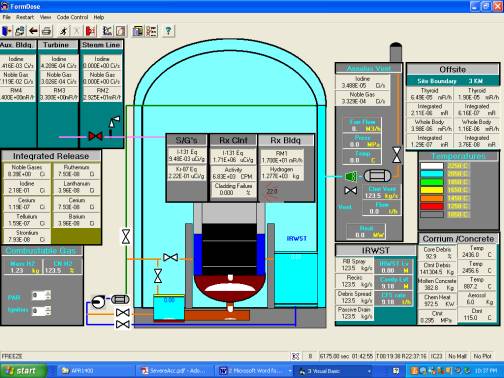The width and height of the screenshot is (504, 378).
Task: Click the plot graph toolbar icon
Action: (107, 31)
